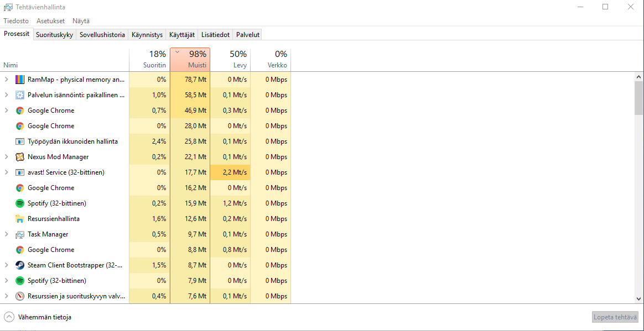Switch to the Sovellushistoria tab
The width and height of the screenshot is (644, 331).
pos(102,35)
